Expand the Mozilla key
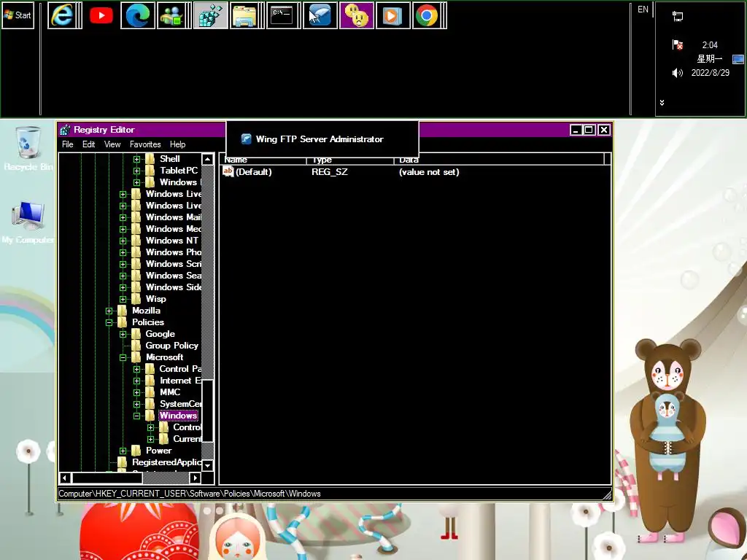747x560 pixels. pos(109,311)
